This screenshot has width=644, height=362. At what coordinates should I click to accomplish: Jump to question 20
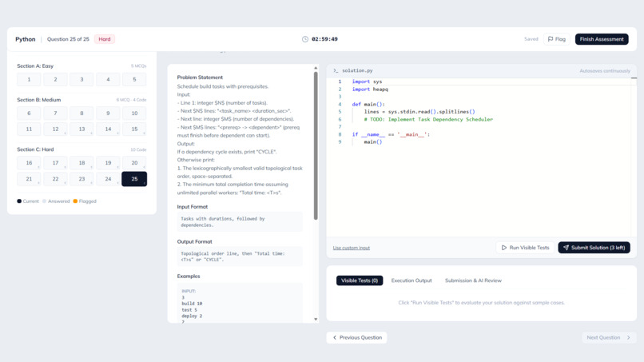coord(134,163)
